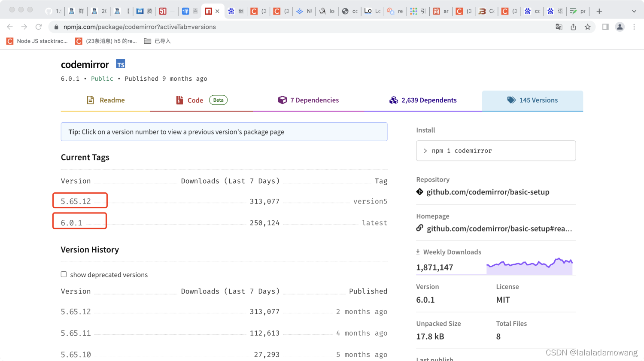Close the active npm tab

point(217,11)
